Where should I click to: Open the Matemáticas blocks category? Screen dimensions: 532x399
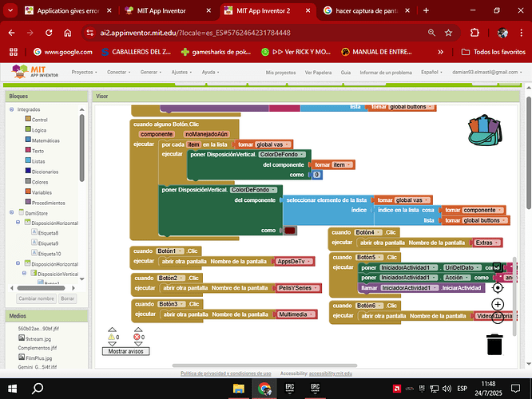click(45, 140)
